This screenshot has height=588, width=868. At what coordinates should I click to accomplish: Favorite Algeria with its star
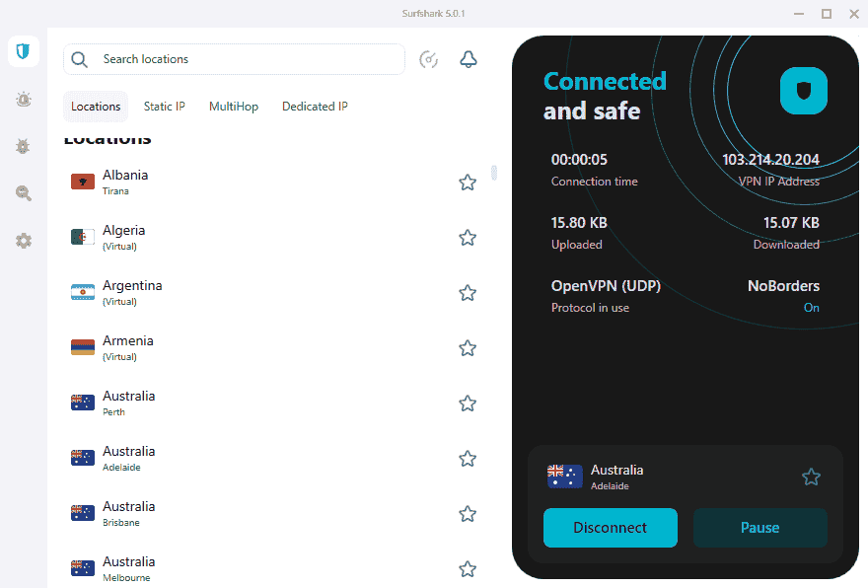tap(468, 238)
